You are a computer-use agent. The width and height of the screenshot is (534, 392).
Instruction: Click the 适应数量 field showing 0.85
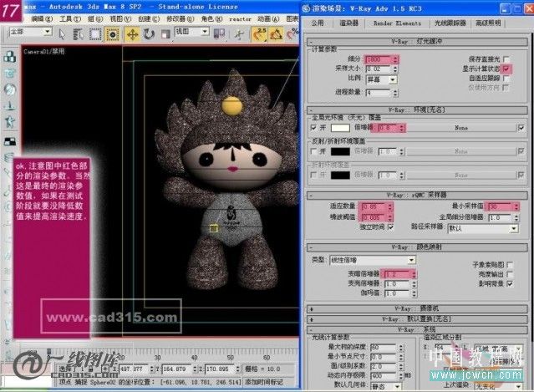click(x=374, y=206)
